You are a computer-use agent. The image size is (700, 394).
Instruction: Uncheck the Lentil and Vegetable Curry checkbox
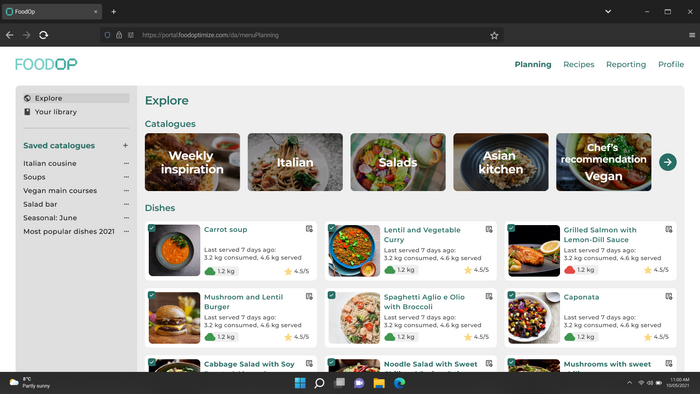click(x=332, y=228)
